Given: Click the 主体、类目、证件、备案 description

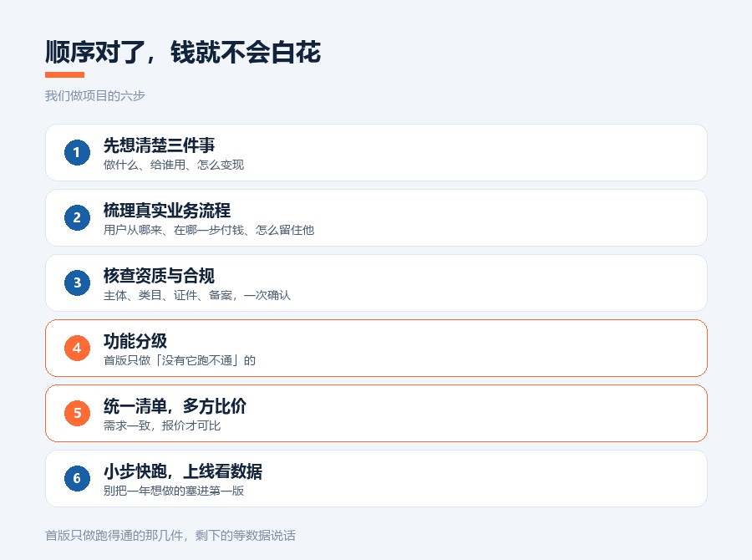Looking at the screenshot, I should click(197, 296).
